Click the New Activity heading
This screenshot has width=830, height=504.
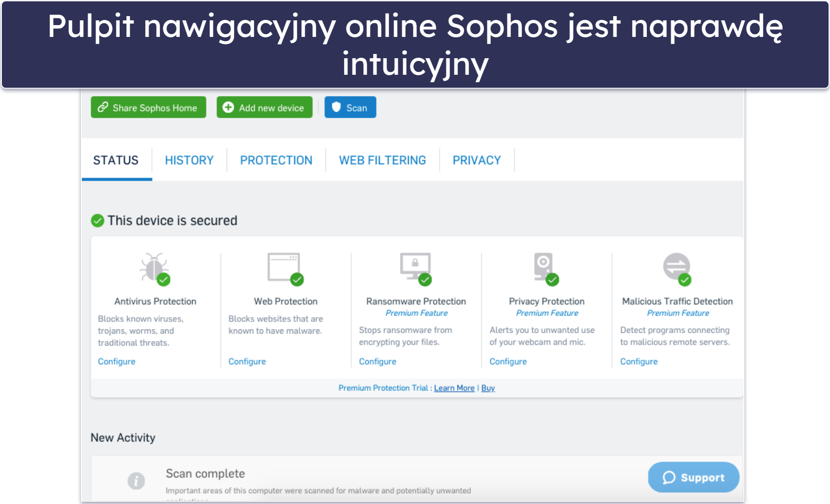coord(123,438)
